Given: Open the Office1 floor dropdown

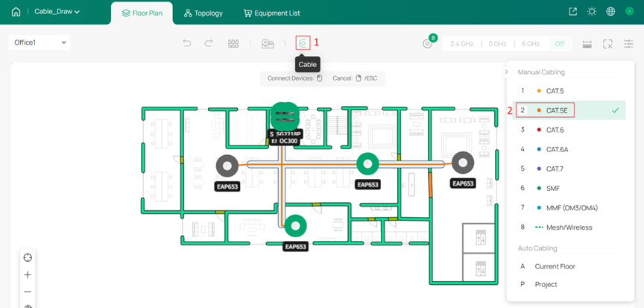Looking at the screenshot, I should pyautogui.click(x=40, y=43).
